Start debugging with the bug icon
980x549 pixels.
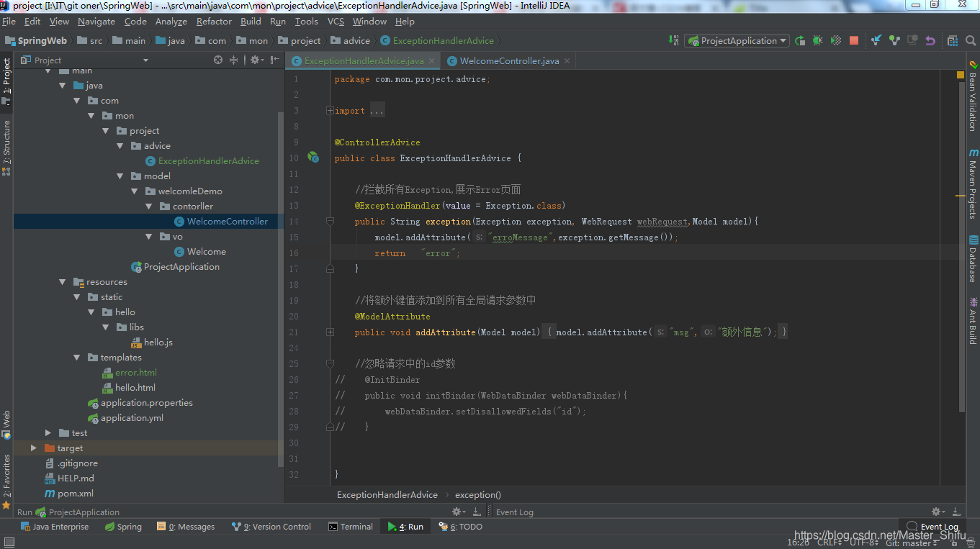[818, 41]
